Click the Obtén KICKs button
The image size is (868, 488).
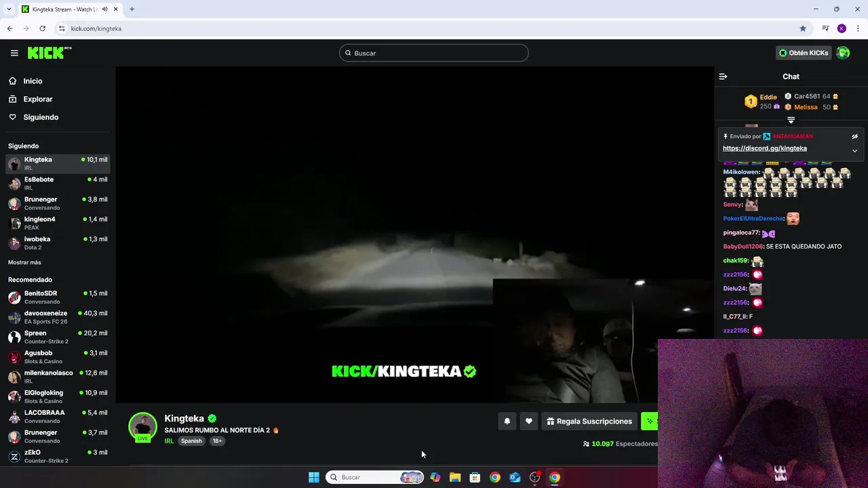pos(804,53)
